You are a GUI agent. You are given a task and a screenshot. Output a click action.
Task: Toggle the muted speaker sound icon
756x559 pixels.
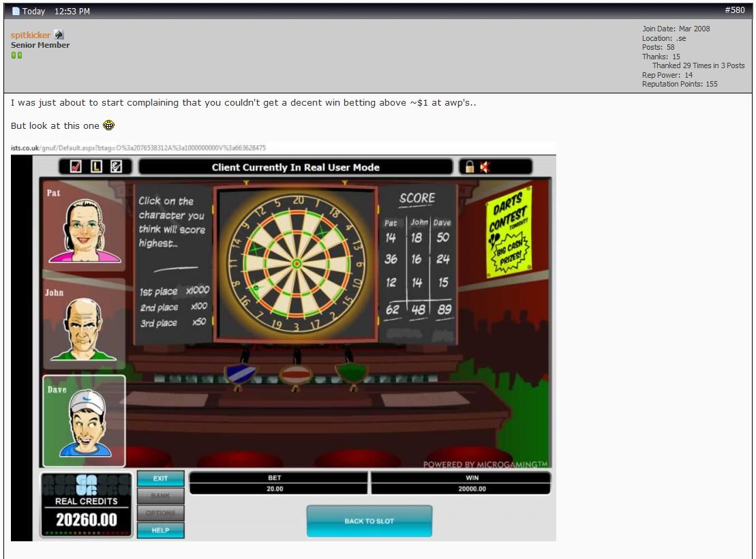485,167
